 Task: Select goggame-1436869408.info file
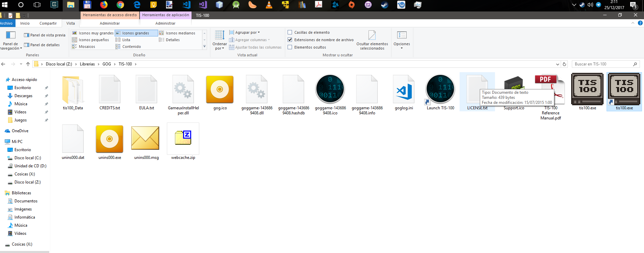(367, 95)
